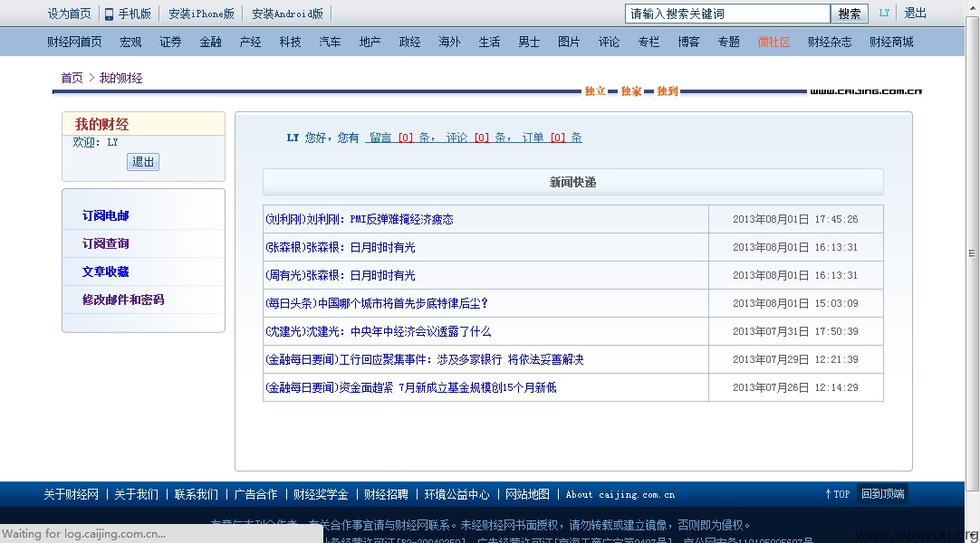
Task: Open the 财经杂志 nav item
Action: [x=830, y=42]
